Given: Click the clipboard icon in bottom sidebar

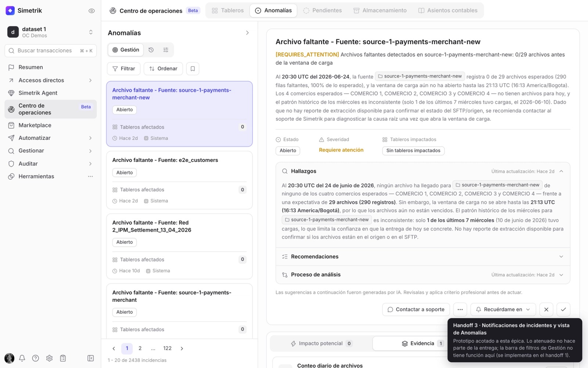Looking at the screenshot, I should coord(63,358).
